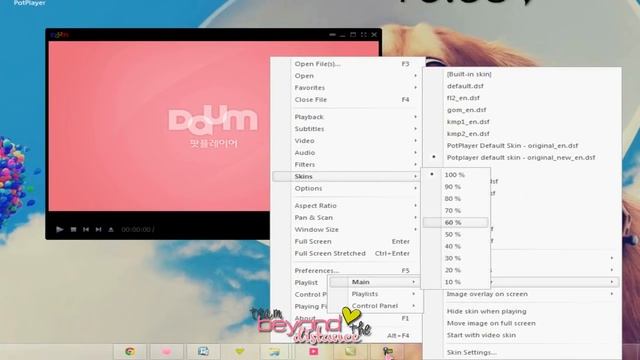Click the blue picture taskbar icon
This screenshot has width=640, height=360.
[x=203, y=351]
